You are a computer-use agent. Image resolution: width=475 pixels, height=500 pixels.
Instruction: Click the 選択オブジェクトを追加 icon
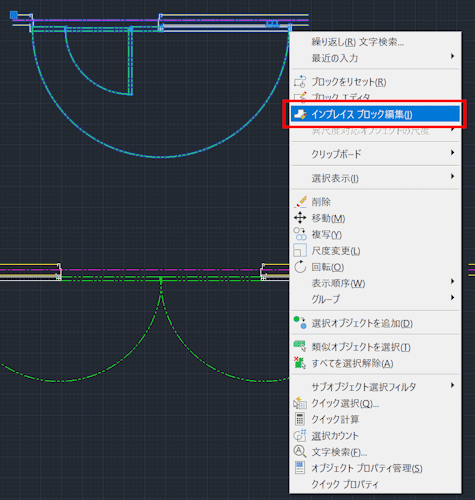300,323
